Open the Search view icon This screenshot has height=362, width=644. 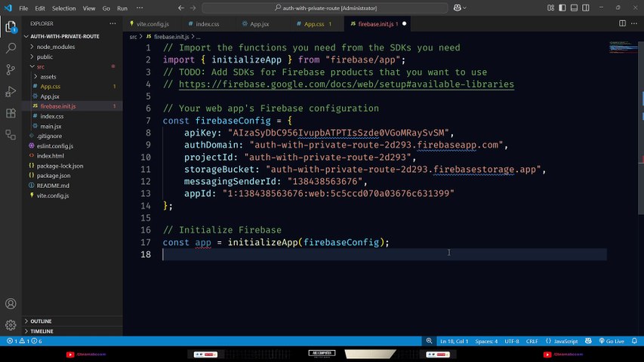[11, 48]
